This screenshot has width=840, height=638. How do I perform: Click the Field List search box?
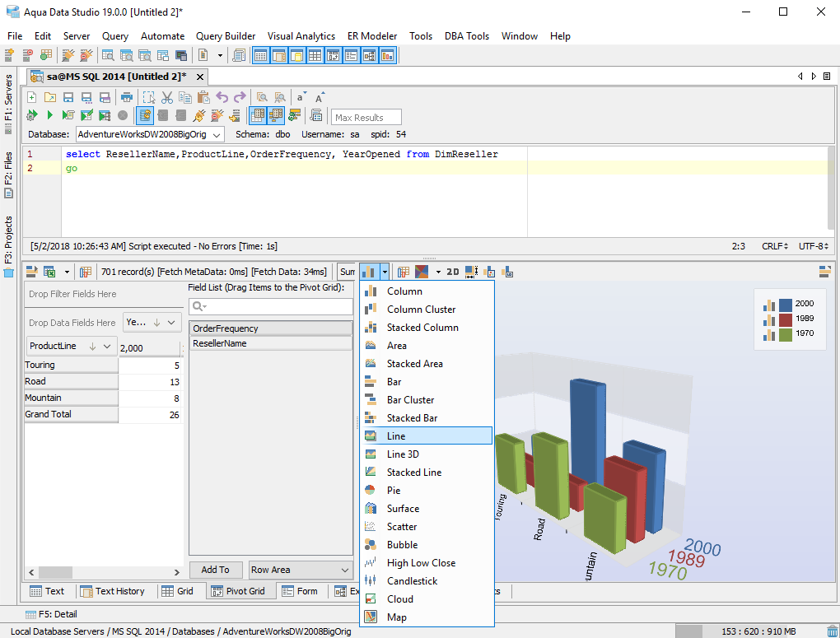tap(271, 306)
